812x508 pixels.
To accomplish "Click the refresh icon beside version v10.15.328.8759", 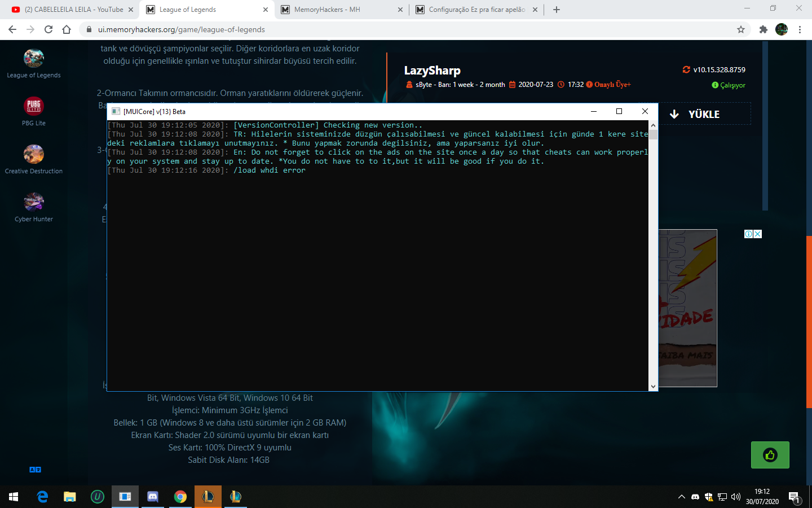I will 686,69.
